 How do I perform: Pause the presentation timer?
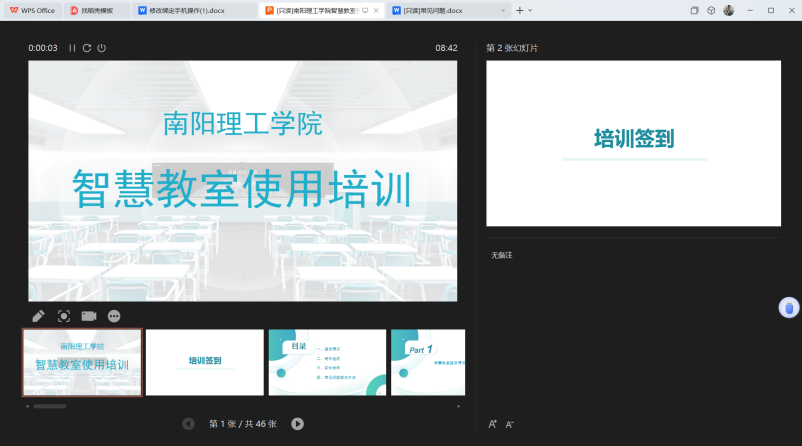[x=72, y=48]
